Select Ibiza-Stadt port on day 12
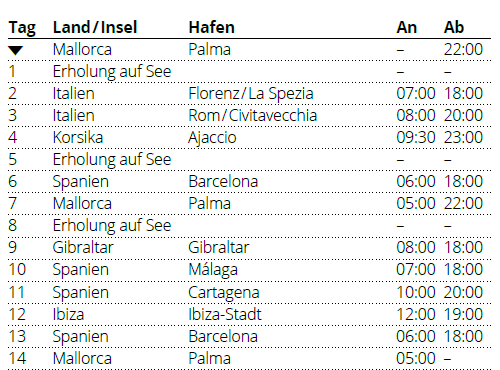The width and height of the screenshot is (500, 370). click(x=225, y=314)
